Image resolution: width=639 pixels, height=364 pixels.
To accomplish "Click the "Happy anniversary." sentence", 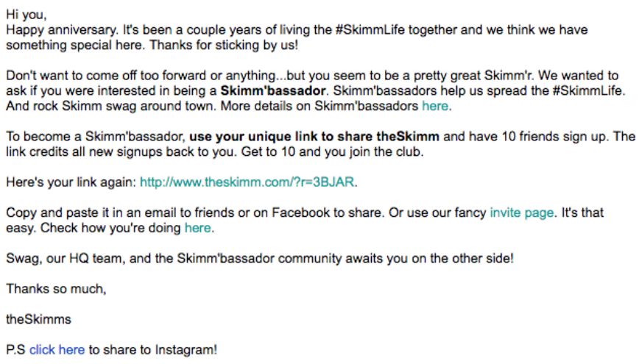I will (56, 30).
